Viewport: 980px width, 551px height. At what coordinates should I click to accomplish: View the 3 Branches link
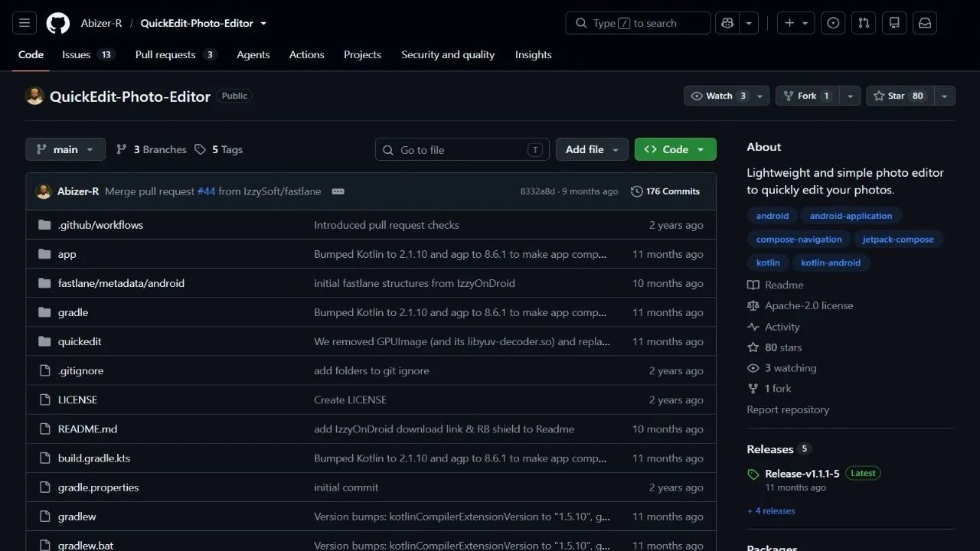151,149
